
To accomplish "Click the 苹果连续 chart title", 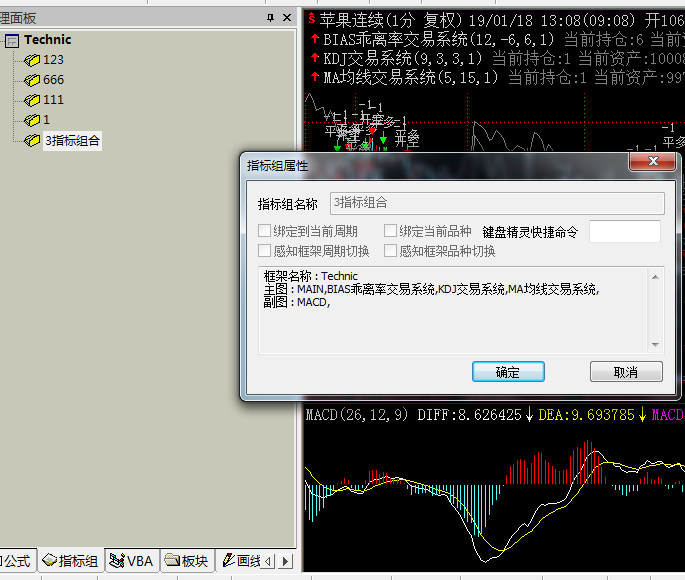I will (352, 20).
